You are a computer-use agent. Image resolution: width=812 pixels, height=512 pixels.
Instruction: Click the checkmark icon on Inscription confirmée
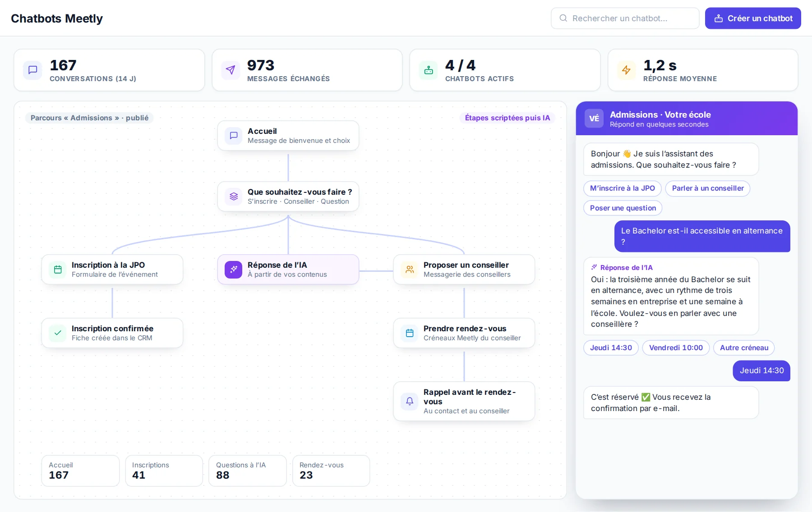[x=58, y=333]
